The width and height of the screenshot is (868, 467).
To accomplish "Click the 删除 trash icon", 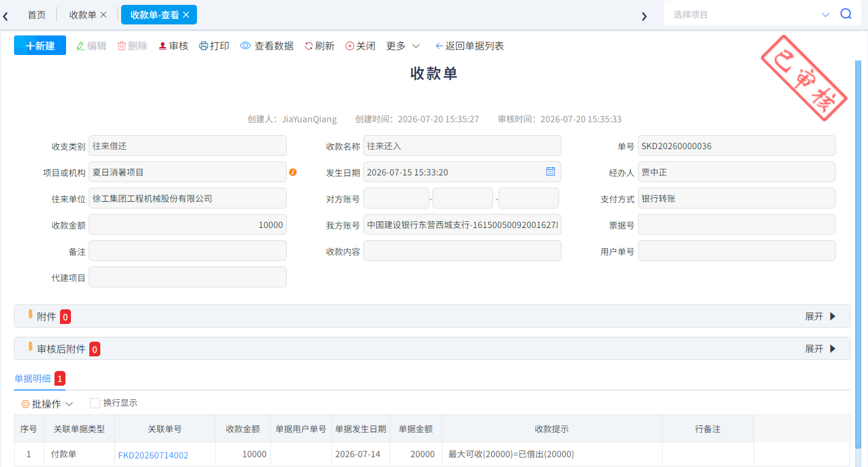I will click(122, 46).
